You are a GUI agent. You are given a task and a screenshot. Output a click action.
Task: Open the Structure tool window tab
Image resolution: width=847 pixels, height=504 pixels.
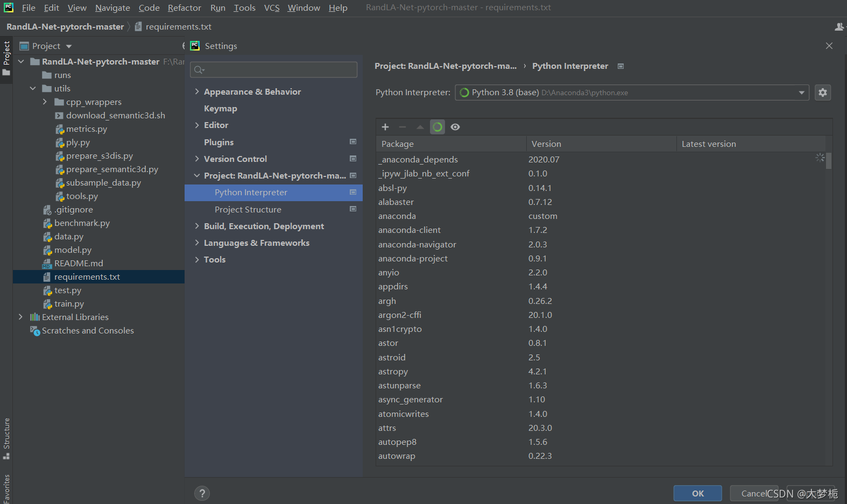click(6, 438)
